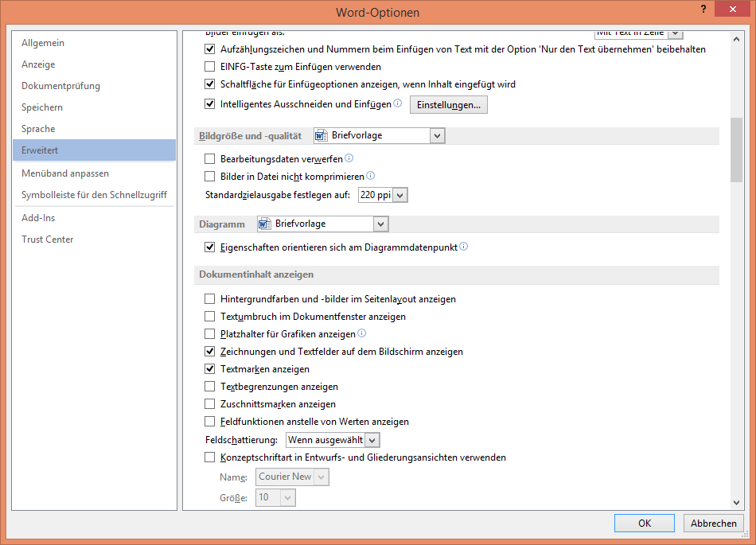Click info icon beside Bilder in Datei nicht komprimieren
This screenshot has height=545, width=756.
[x=370, y=176]
